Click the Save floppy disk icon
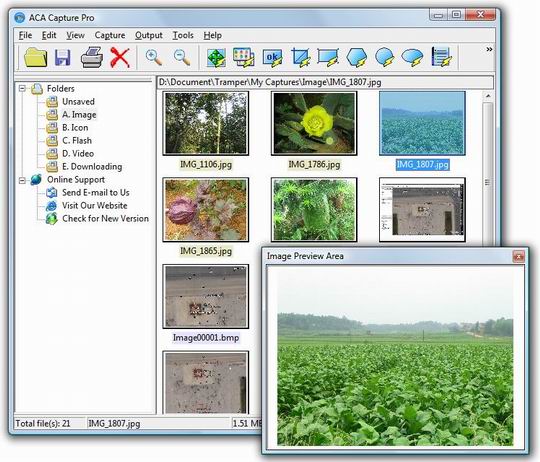Screen dimensions: 540x462 coord(63,57)
